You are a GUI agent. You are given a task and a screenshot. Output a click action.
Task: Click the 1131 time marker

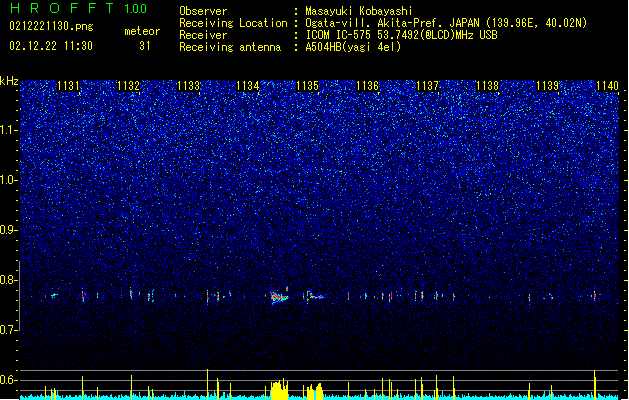(x=69, y=86)
